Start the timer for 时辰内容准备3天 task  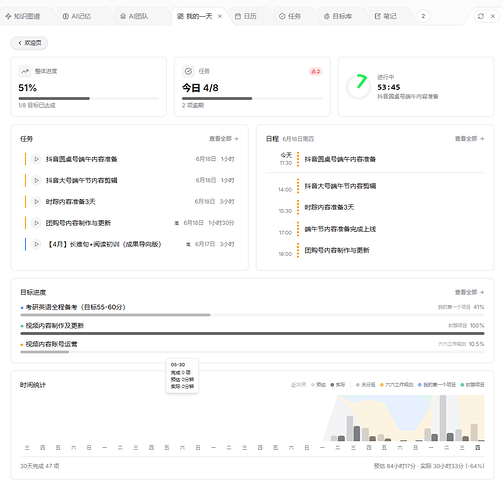point(36,202)
